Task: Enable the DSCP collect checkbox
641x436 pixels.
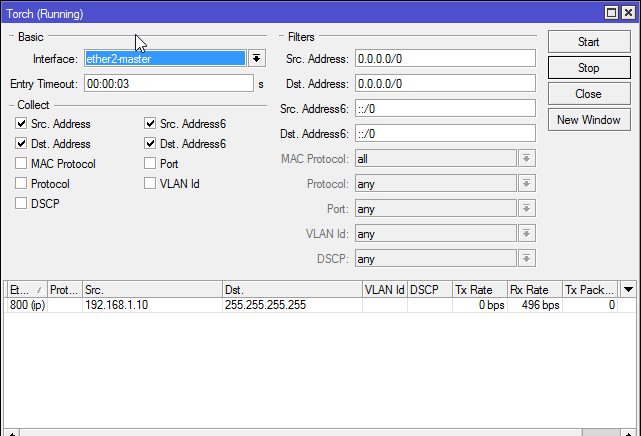Action: click(x=21, y=203)
